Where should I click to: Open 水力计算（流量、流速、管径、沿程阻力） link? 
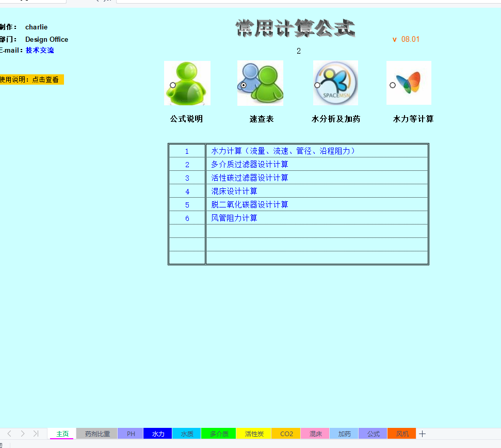pyautogui.click(x=283, y=151)
